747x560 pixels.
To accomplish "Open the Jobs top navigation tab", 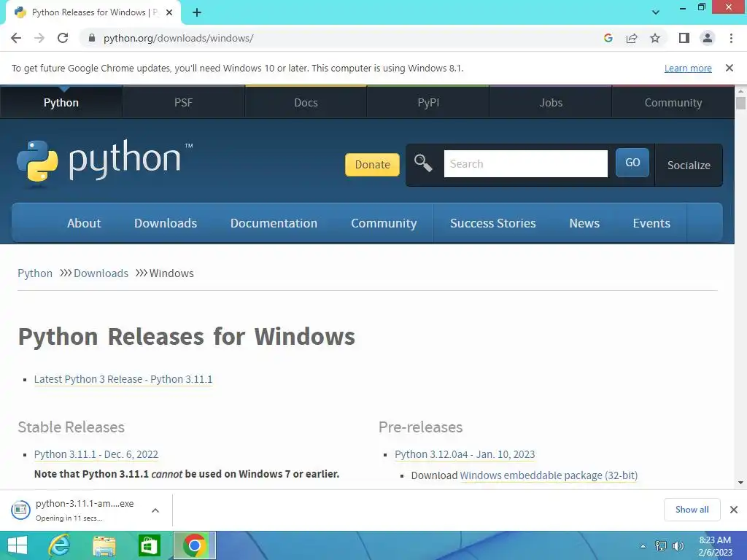I will coord(551,102).
